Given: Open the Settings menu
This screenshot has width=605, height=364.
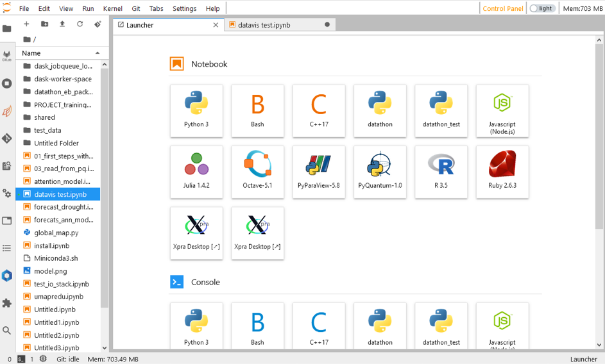Looking at the screenshot, I should point(184,8).
